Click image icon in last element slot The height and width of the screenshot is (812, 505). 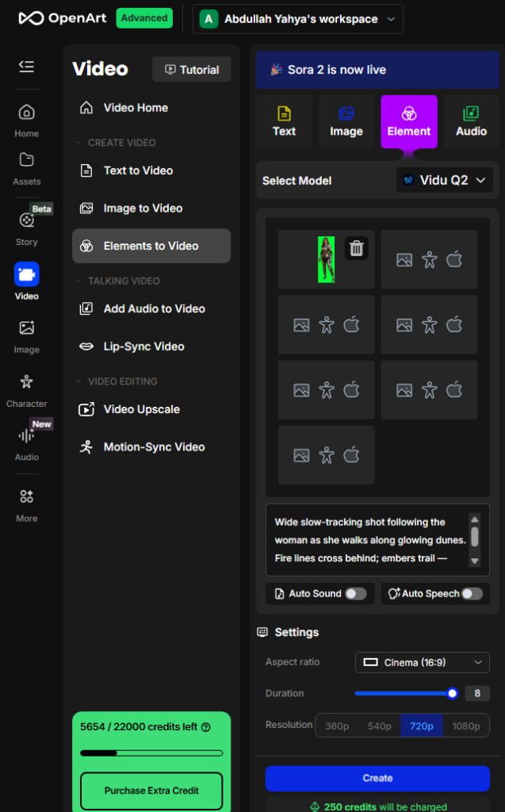301,455
